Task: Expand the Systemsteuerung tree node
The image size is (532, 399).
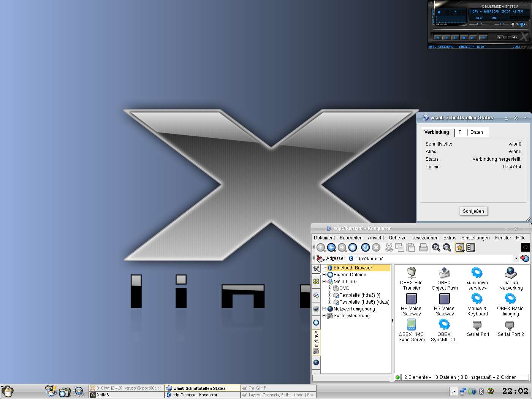Action: coord(324,316)
